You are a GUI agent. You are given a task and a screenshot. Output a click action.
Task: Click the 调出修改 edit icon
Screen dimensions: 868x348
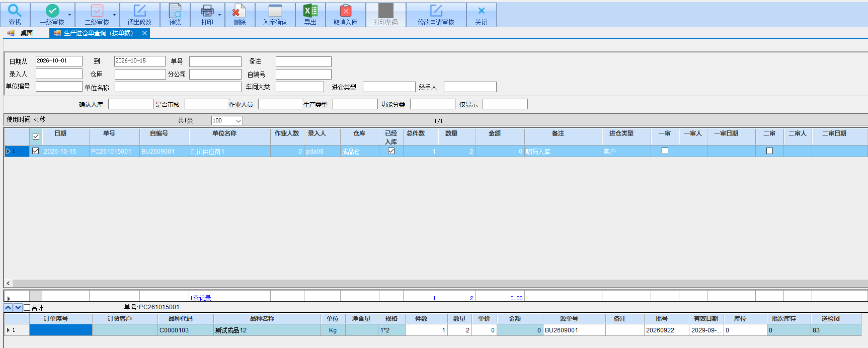139,10
